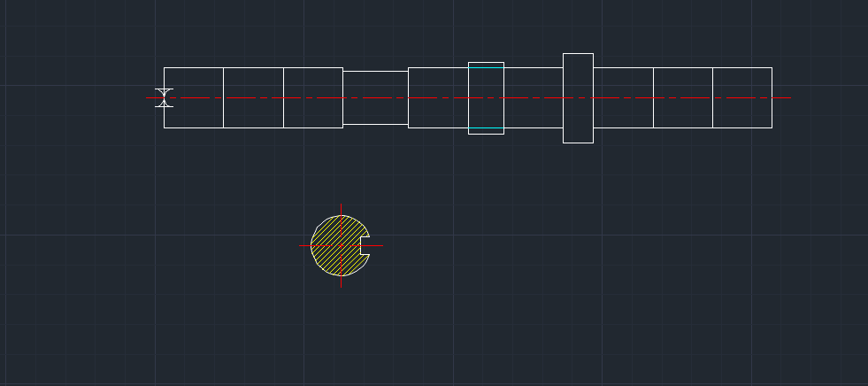868x386 pixels.
Task: Click the lower cyan line on the shaft
Action: point(486,128)
